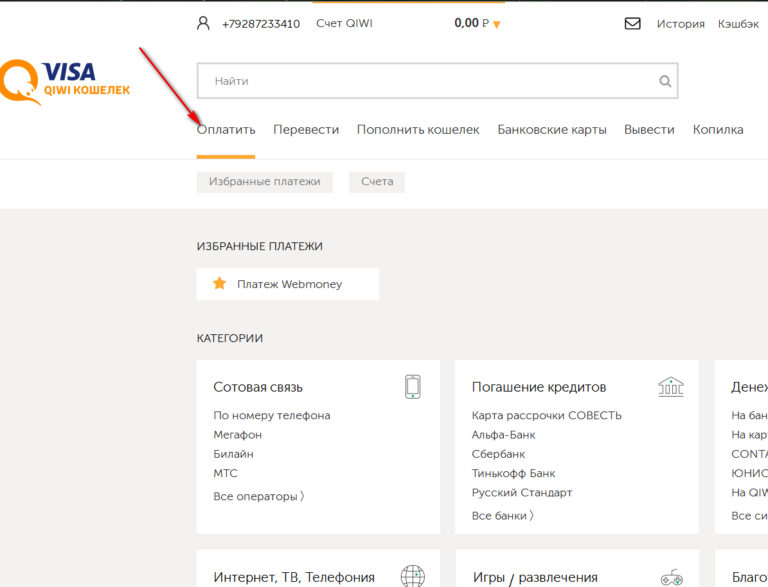768x587 pixels.
Task: Click the mobile phone category icon
Action: [x=412, y=387]
